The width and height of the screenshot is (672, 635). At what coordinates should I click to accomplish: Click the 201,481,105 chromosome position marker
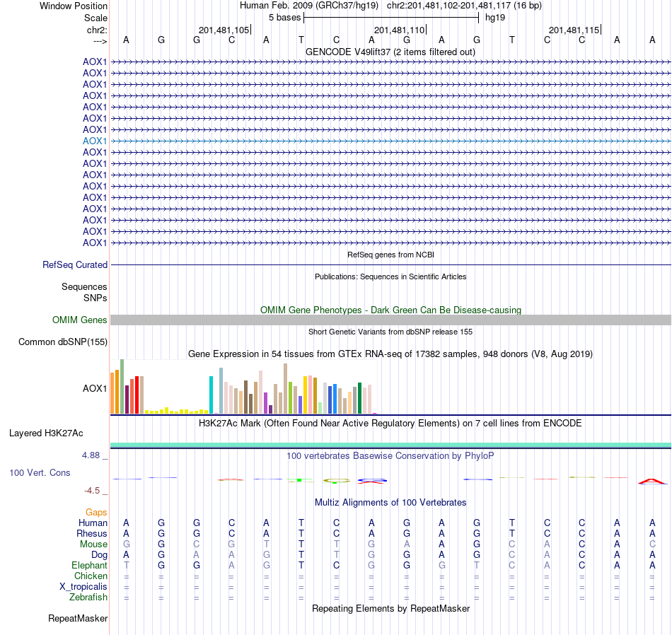point(224,30)
